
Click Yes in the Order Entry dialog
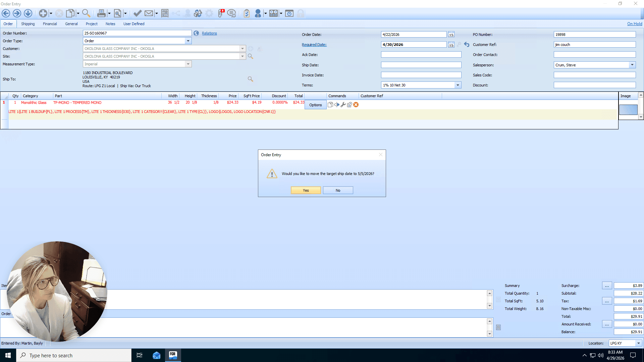click(306, 190)
